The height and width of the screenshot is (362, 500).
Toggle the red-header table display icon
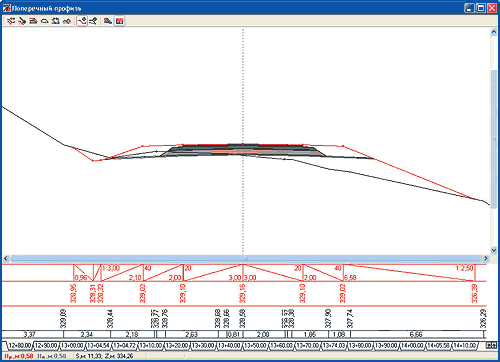pos(119,21)
